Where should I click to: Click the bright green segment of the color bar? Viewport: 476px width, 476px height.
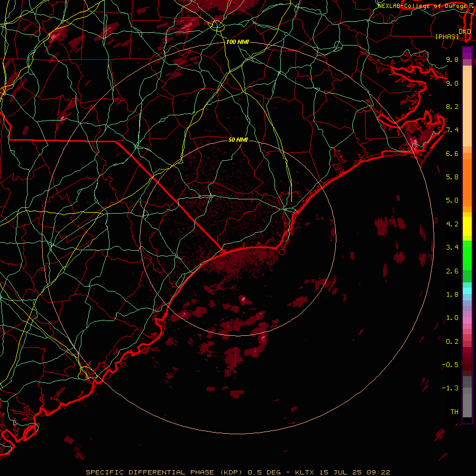click(x=467, y=255)
